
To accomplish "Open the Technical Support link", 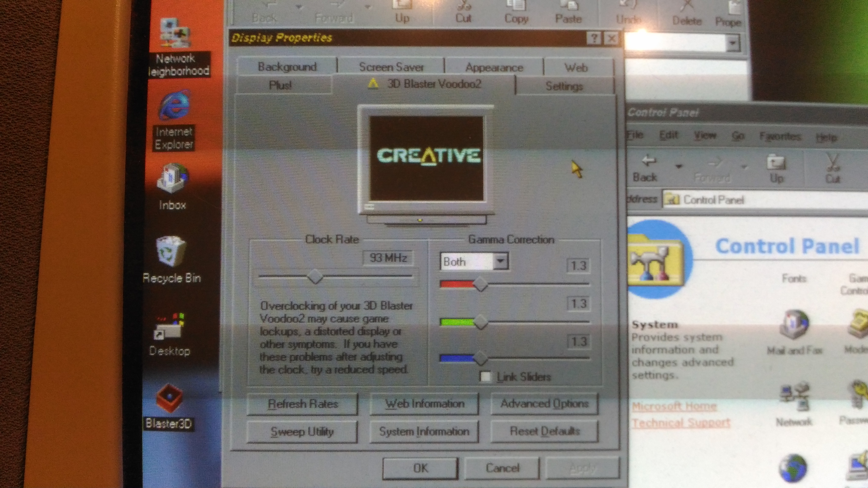I will pos(681,423).
